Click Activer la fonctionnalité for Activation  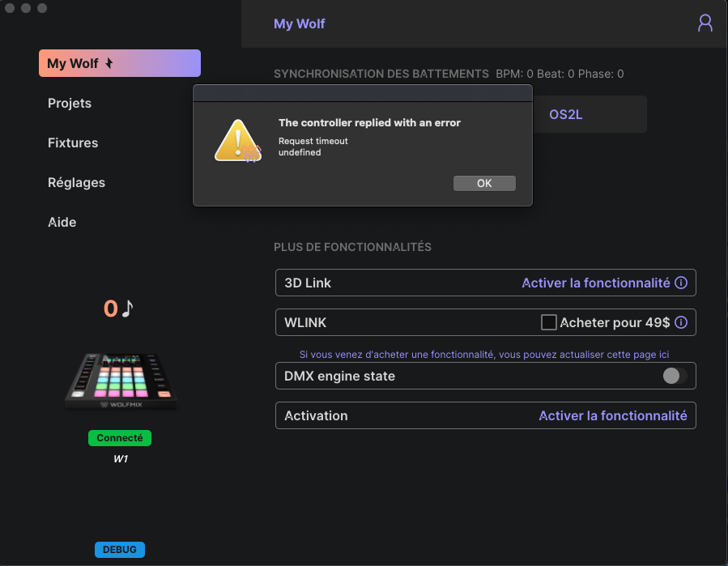[x=613, y=415]
